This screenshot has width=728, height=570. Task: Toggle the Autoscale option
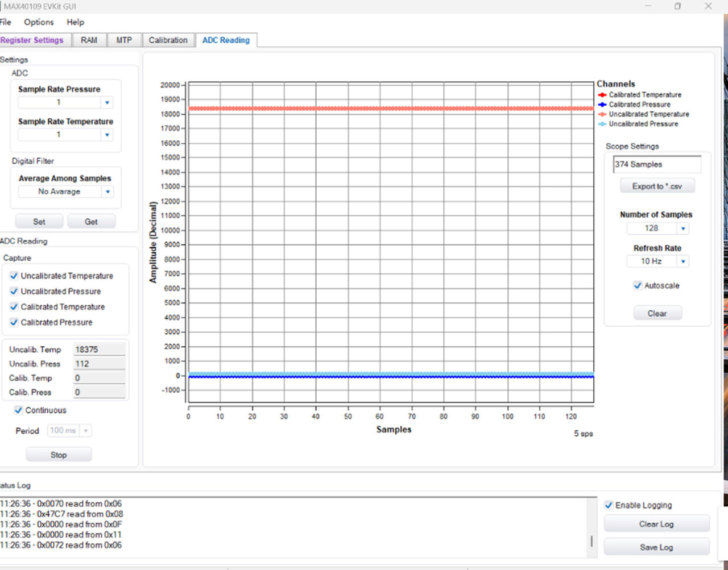[638, 285]
